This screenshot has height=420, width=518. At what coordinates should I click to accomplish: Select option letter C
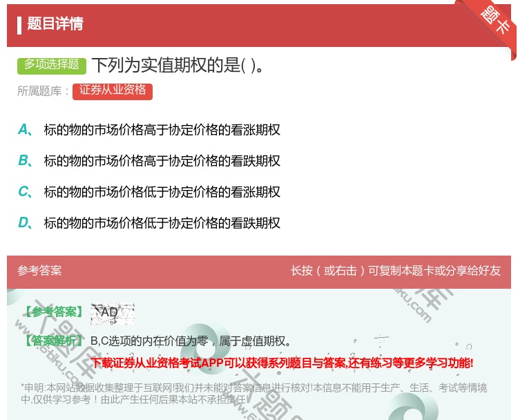[x=24, y=191]
